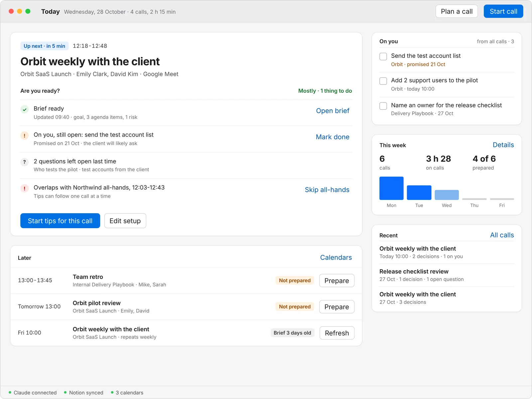Click the 4 of 6 prepared statistic
Viewport: 532px width, 399px height.
(x=484, y=163)
